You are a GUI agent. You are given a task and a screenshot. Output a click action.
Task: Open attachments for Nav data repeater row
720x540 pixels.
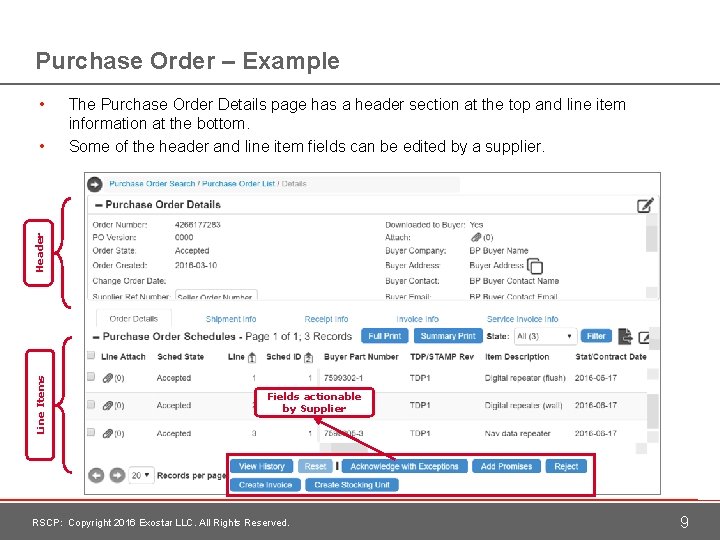pyautogui.click(x=107, y=433)
